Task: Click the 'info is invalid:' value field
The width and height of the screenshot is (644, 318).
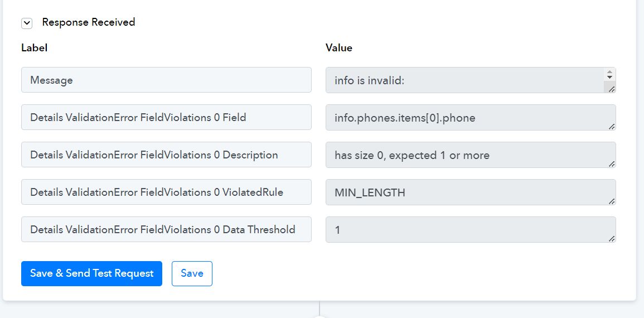Action: [465, 80]
